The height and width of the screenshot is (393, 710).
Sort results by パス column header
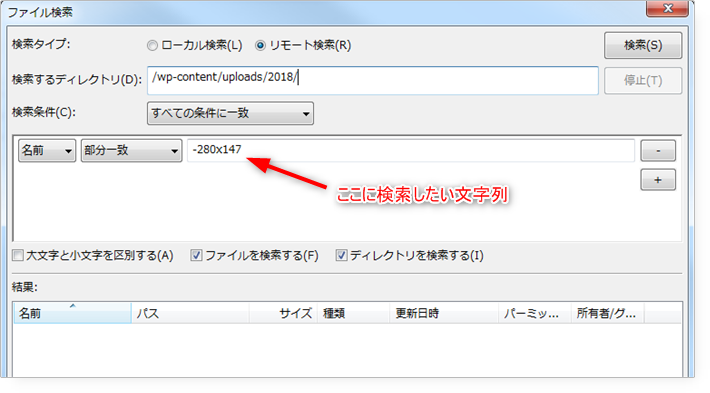(x=190, y=313)
